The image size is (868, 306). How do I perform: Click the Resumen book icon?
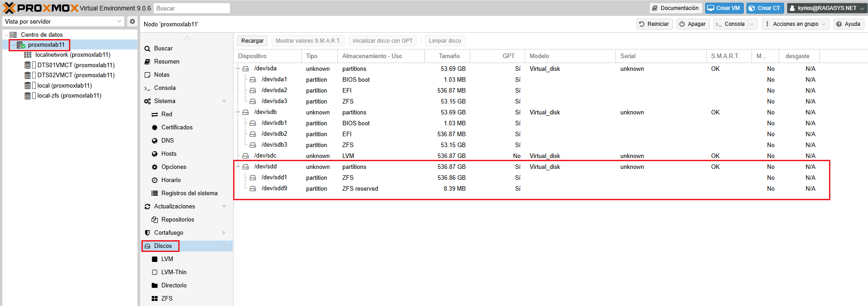pos(147,61)
